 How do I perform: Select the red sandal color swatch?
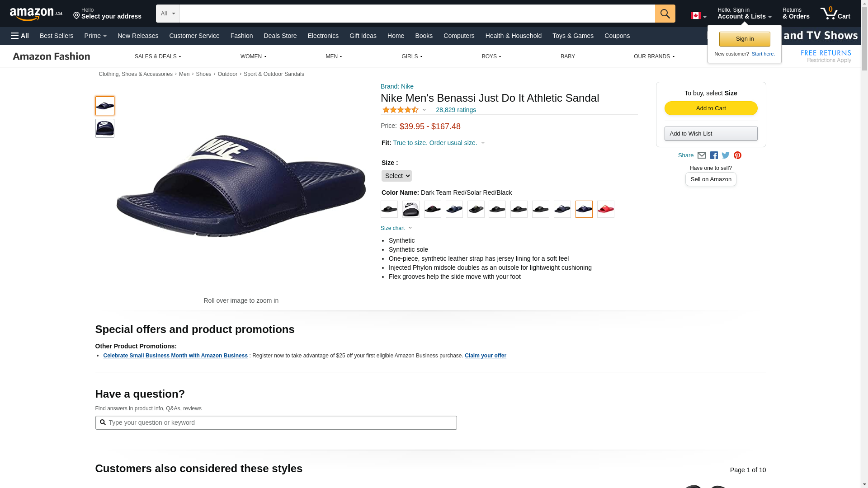(x=605, y=209)
